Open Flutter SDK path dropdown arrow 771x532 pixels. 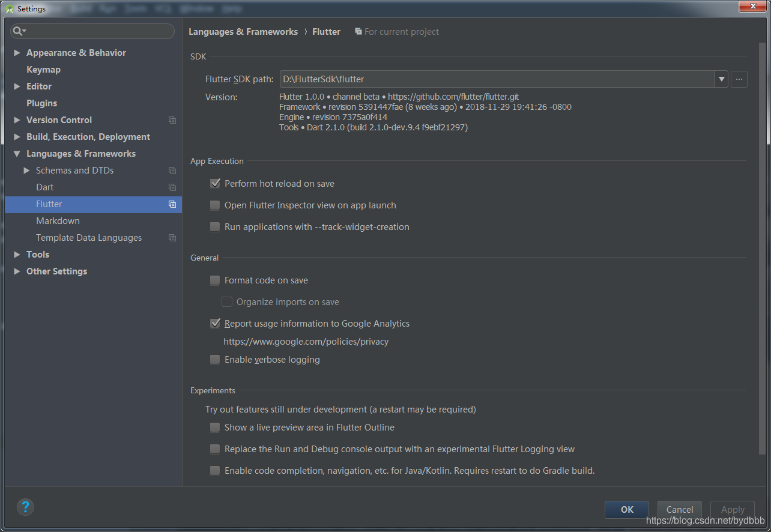tap(721, 79)
